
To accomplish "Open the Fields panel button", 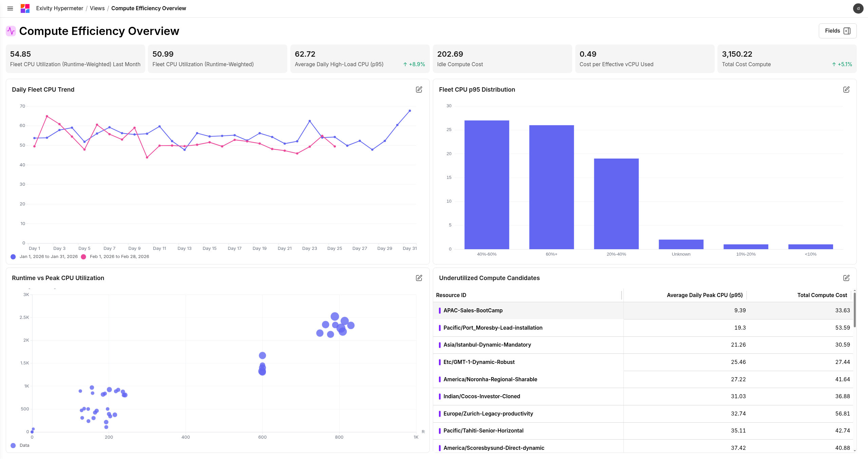I will click(837, 31).
